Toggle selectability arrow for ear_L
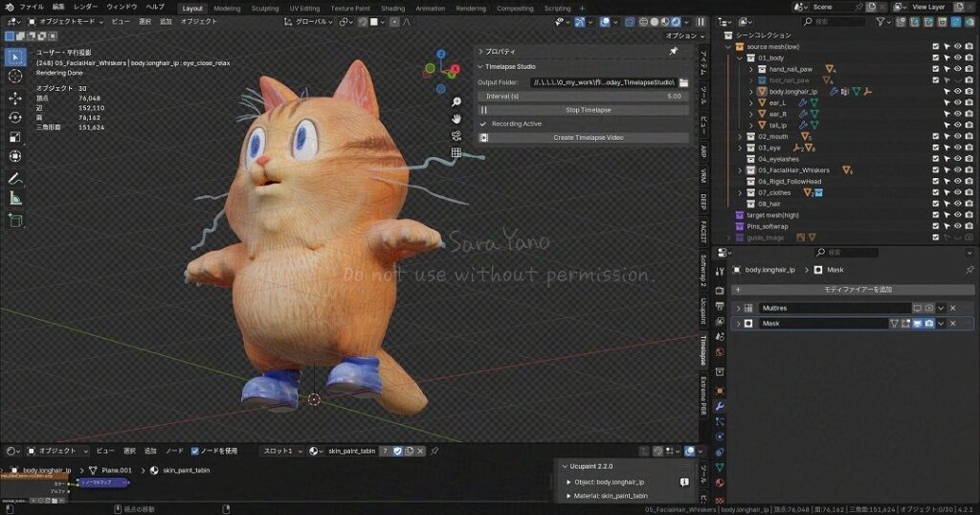Screen dimensions: 980x515 (947, 103)
